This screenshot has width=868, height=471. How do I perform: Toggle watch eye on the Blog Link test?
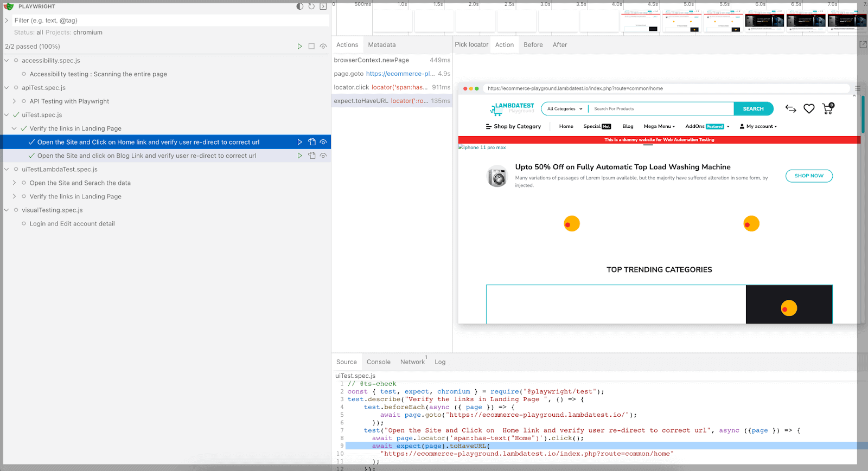(323, 156)
